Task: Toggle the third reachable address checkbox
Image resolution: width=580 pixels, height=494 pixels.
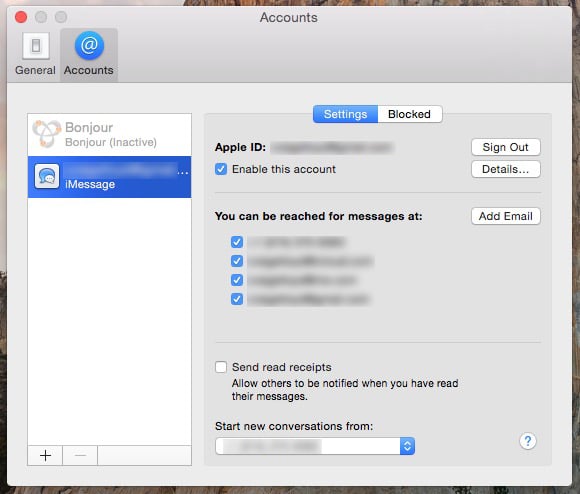Action: 237,280
